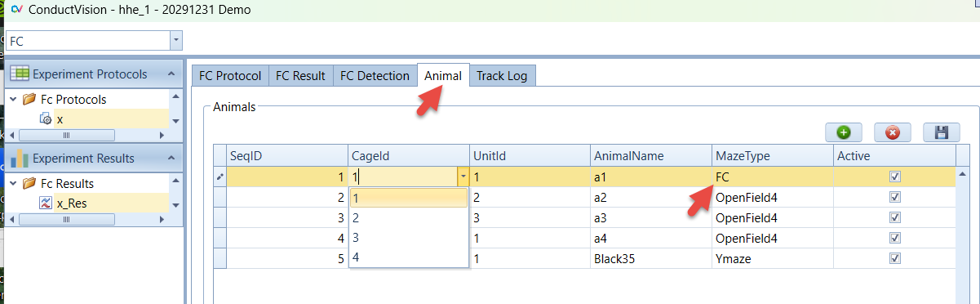The image size is (980, 304).
Task: Toggle Active checkbox for animal a2
Action: pos(895,197)
